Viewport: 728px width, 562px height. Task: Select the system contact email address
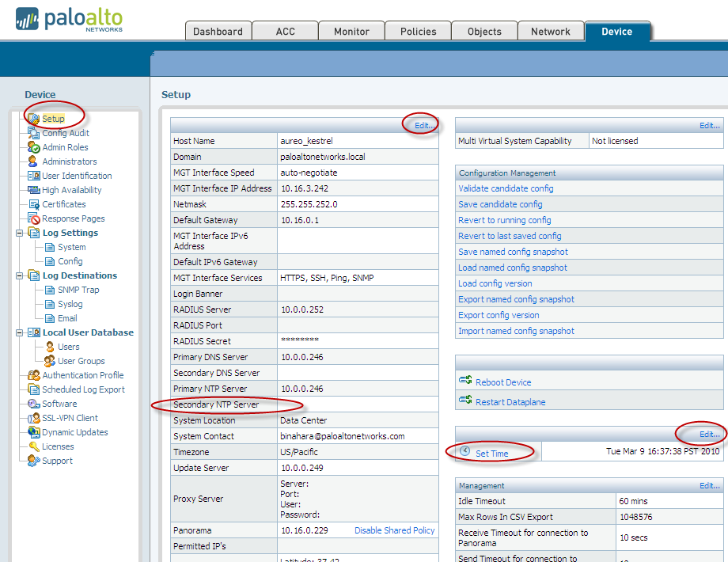click(342, 436)
